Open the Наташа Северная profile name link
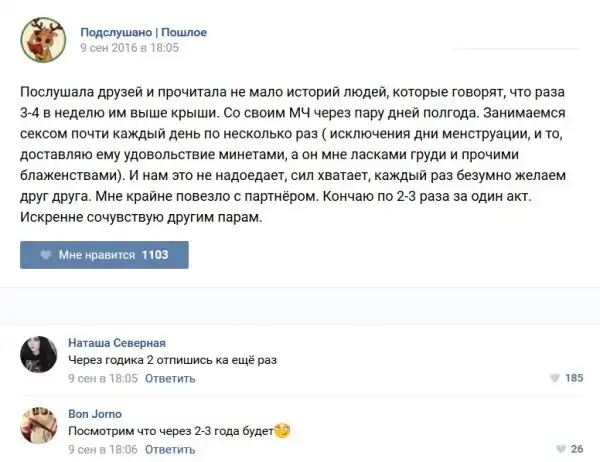This screenshot has width=600, height=462. point(116,343)
